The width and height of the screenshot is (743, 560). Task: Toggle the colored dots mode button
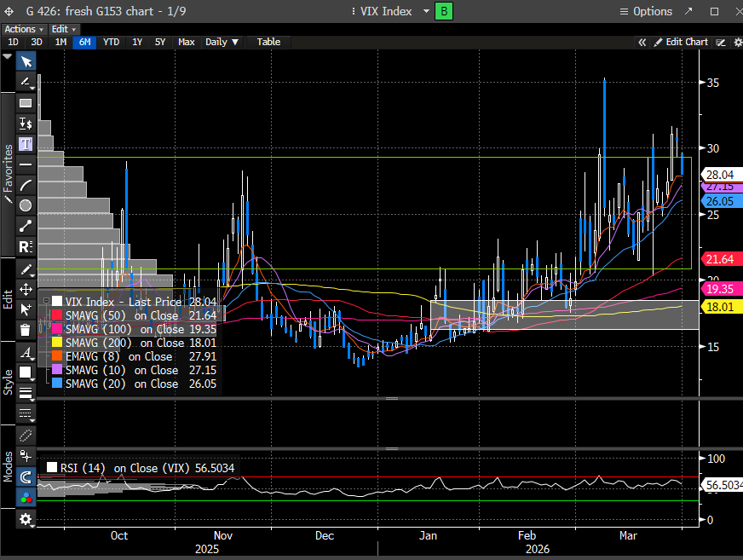[x=26, y=498]
